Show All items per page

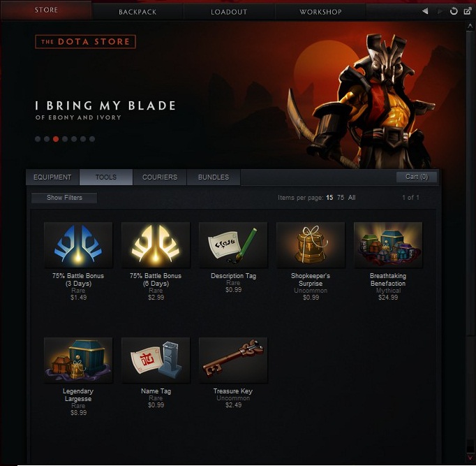352,198
